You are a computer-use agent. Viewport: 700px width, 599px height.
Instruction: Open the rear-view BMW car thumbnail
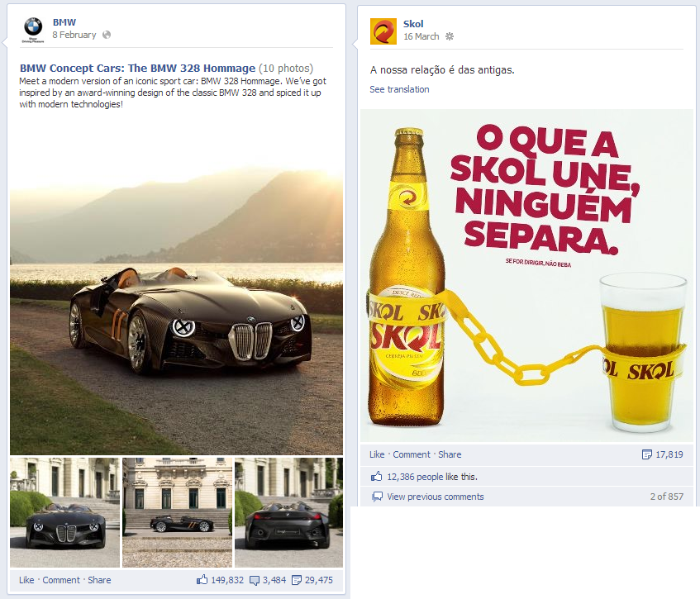(288, 512)
